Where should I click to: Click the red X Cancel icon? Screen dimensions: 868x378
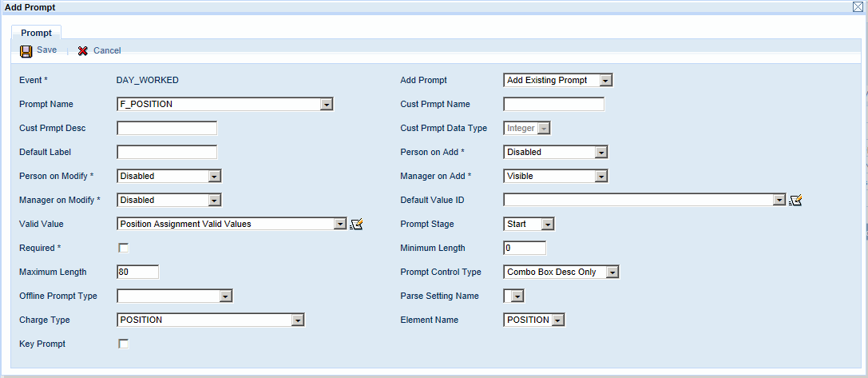click(83, 51)
